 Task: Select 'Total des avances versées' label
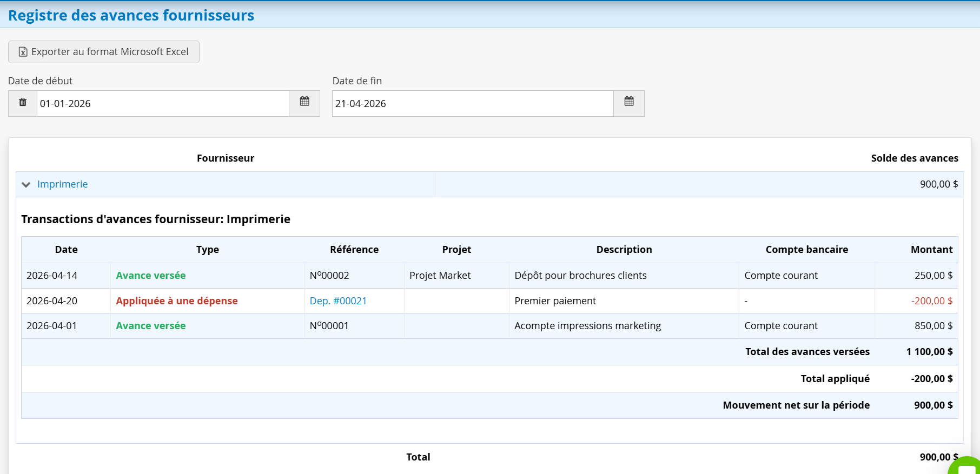[x=807, y=352]
